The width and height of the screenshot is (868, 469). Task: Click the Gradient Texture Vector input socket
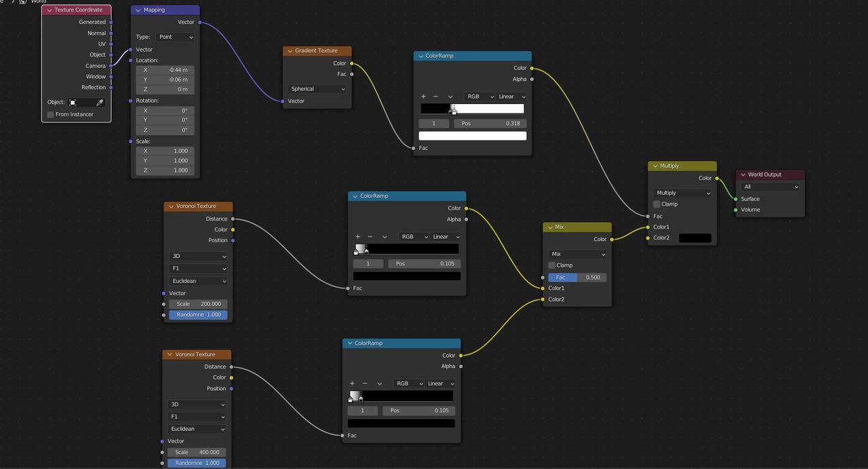283,101
